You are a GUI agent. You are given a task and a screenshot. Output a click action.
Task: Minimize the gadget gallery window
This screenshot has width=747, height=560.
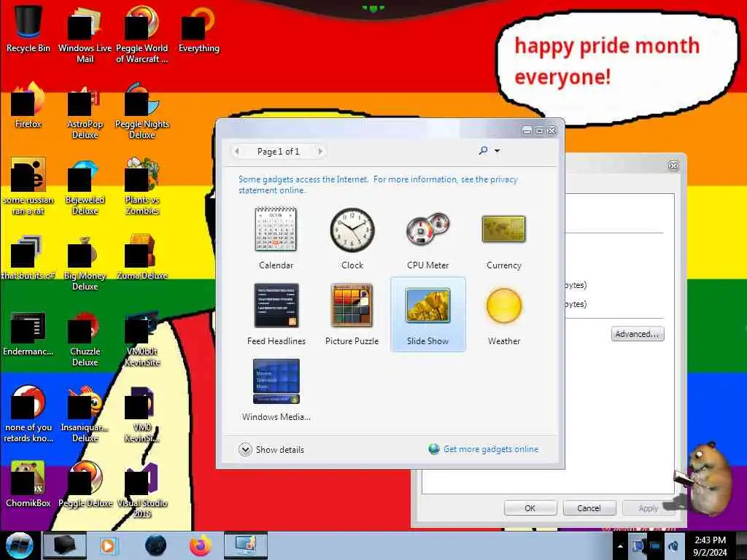pyautogui.click(x=527, y=131)
